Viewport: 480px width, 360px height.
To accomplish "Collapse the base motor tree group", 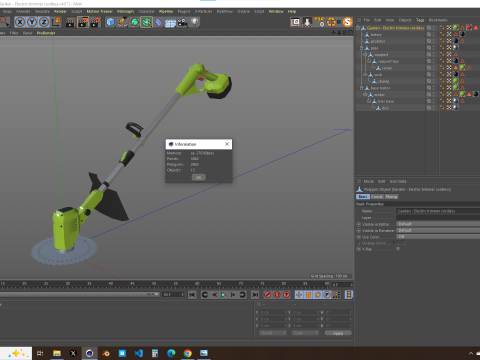I will click(x=362, y=88).
